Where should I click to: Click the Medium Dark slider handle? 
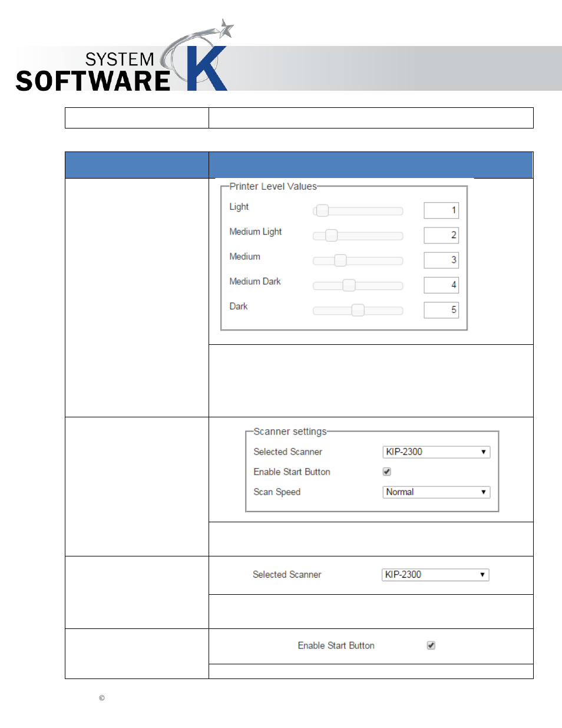[349, 285]
